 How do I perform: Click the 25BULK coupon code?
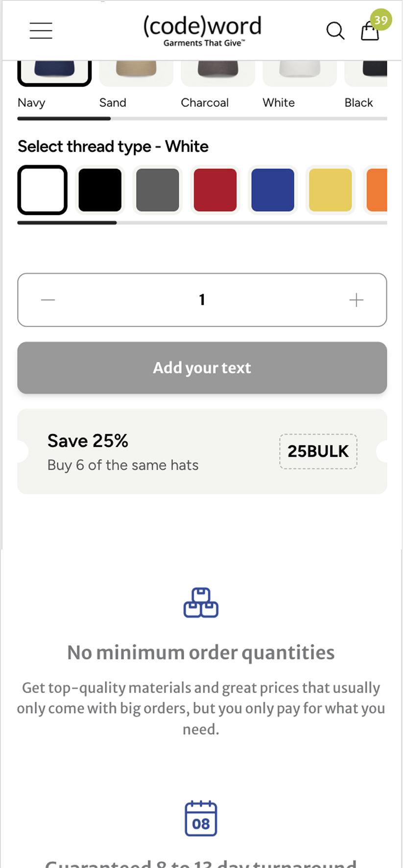(x=317, y=451)
